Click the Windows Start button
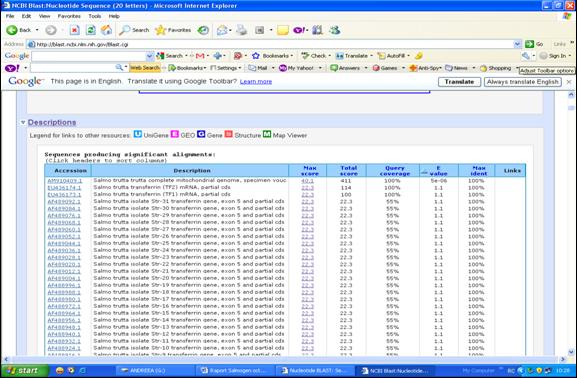 coord(25,370)
